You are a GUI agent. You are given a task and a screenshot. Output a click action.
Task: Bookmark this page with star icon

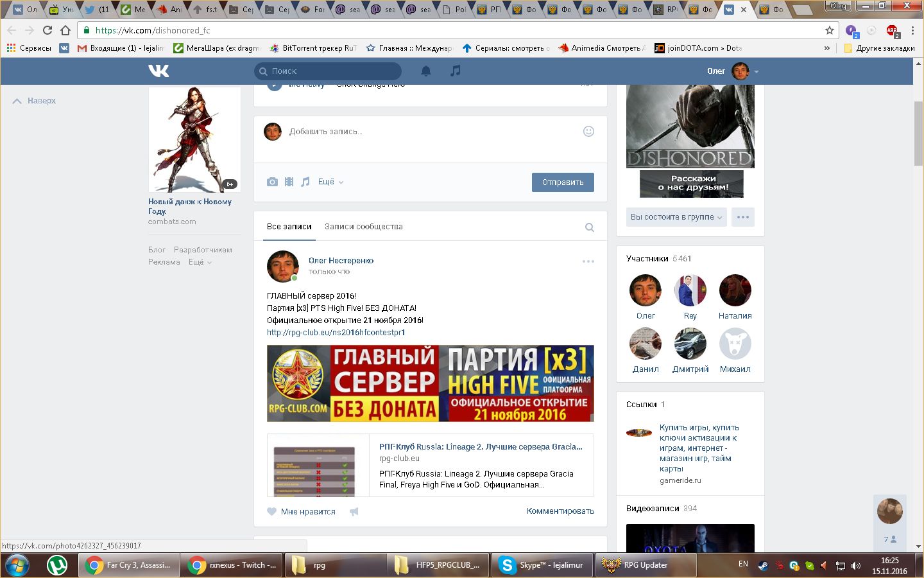click(x=830, y=30)
